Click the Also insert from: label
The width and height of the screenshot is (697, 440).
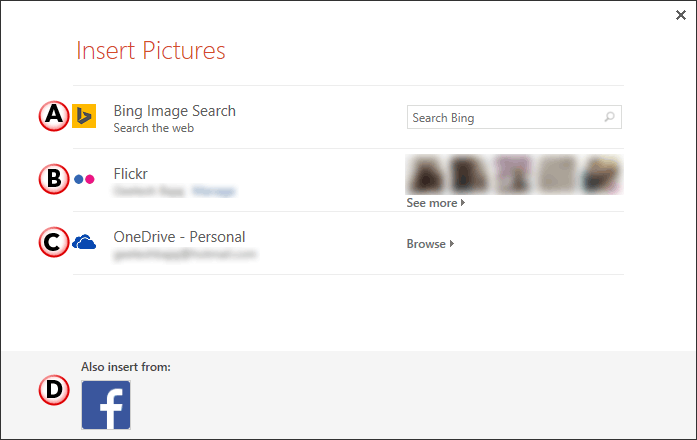(x=126, y=367)
